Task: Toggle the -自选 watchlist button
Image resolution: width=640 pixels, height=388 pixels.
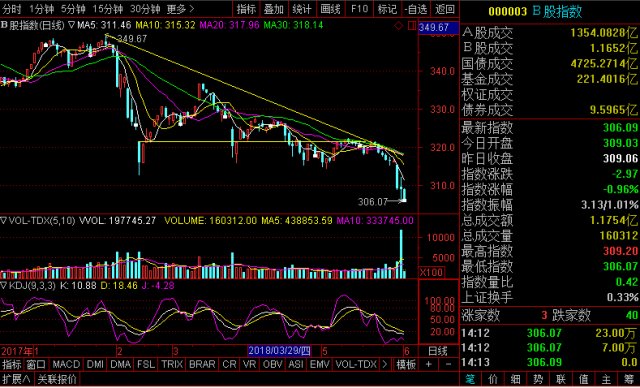Action: point(416,9)
